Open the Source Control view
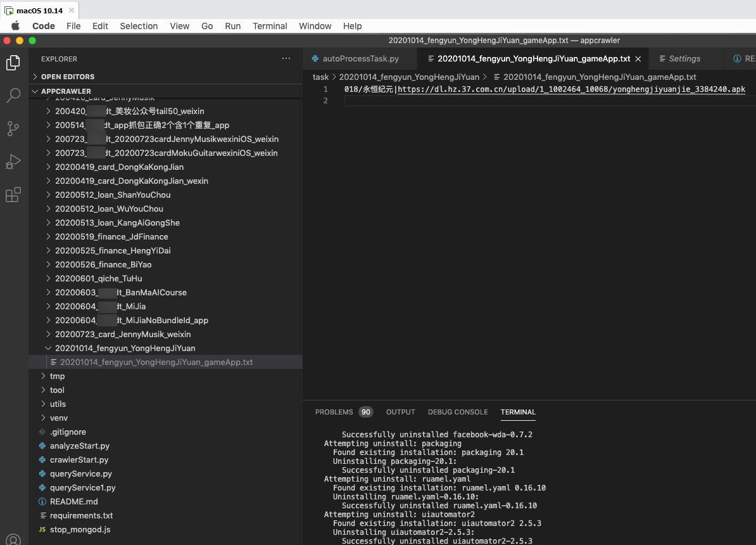756x545 pixels. [13, 128]
